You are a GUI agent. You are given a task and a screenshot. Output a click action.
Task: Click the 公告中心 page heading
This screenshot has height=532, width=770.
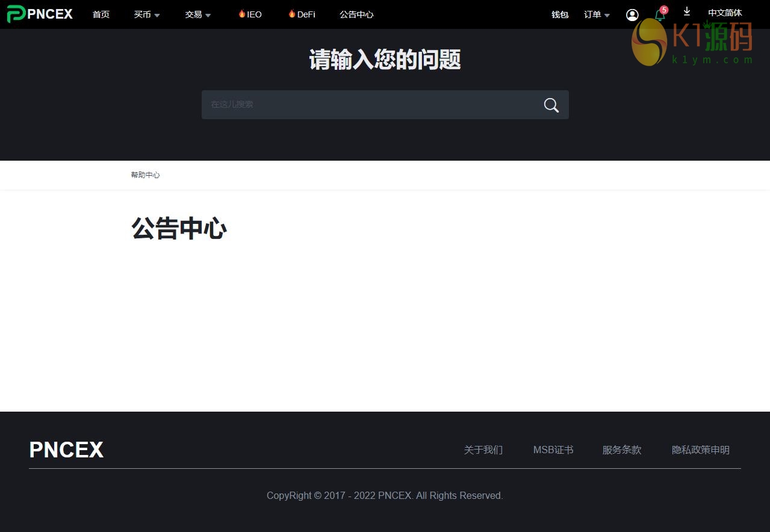179,229
